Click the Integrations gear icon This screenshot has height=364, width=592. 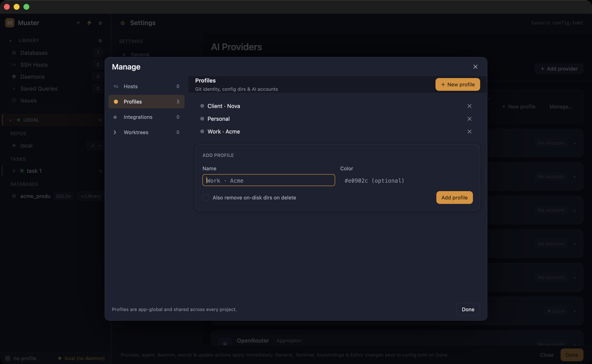[115, 117]
